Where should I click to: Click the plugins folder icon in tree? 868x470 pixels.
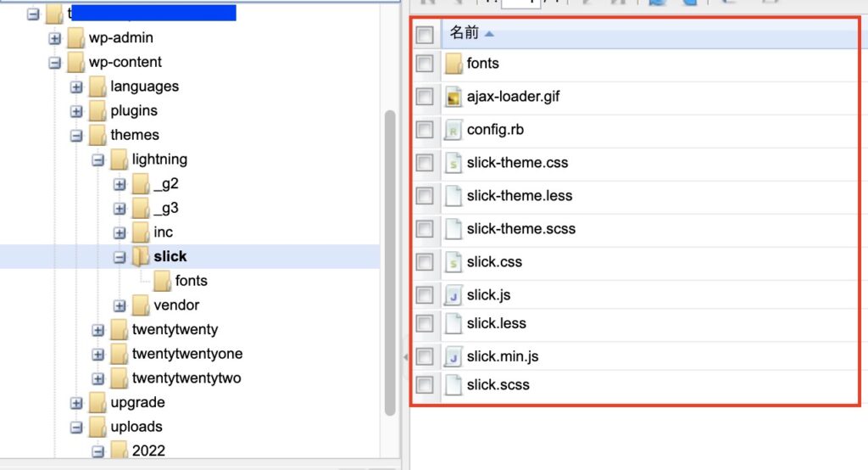97,111
